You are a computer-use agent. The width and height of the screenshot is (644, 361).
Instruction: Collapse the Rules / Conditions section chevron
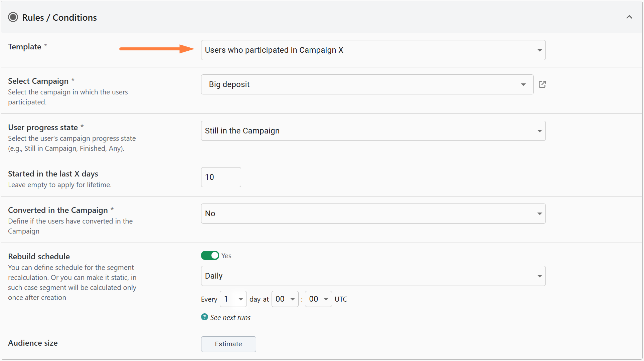[629, 17]
